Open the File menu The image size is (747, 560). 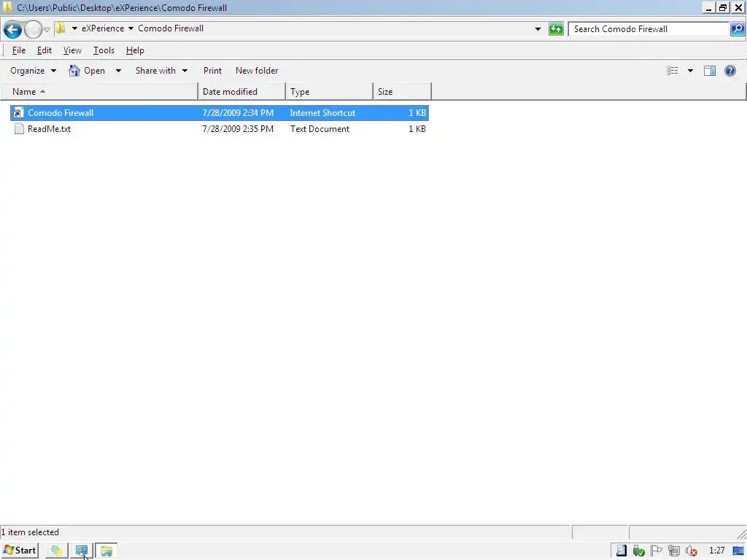[18, 50]
